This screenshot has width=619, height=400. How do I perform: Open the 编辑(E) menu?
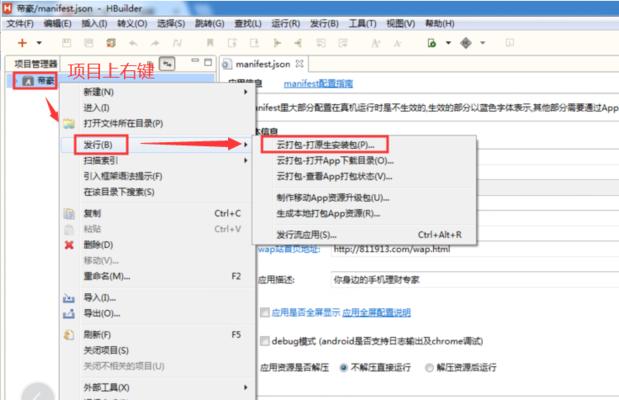(57, 24)
